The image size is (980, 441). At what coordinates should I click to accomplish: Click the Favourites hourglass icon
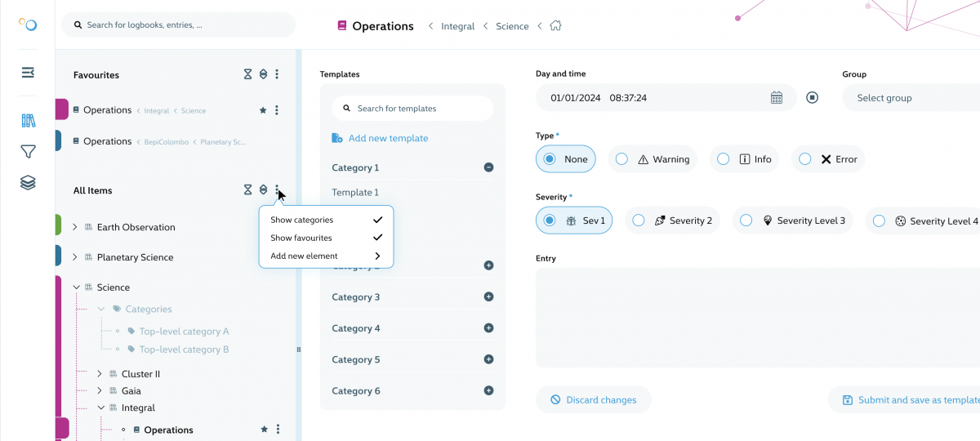pyautogui.click(x=247, y=74)
